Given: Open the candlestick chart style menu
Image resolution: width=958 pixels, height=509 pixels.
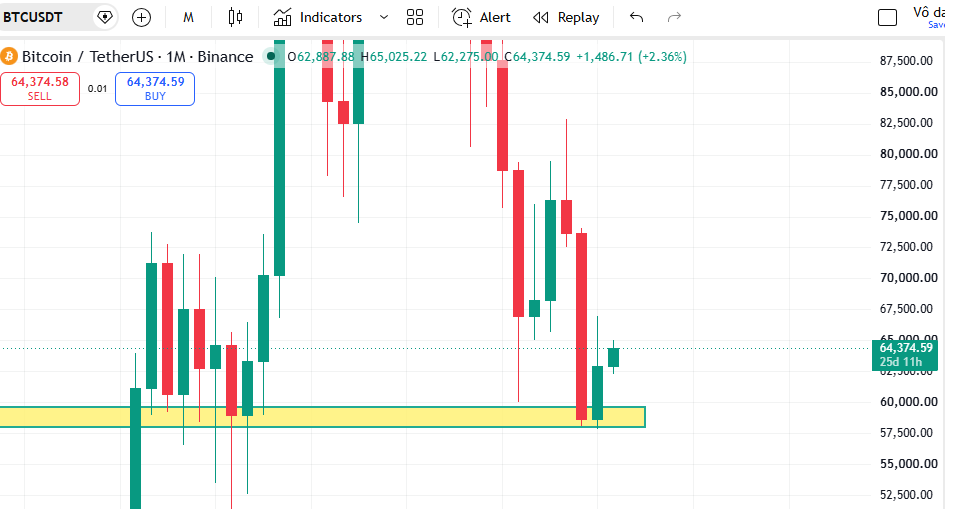Looking at the screenshot, I should (x=235, y=17).
